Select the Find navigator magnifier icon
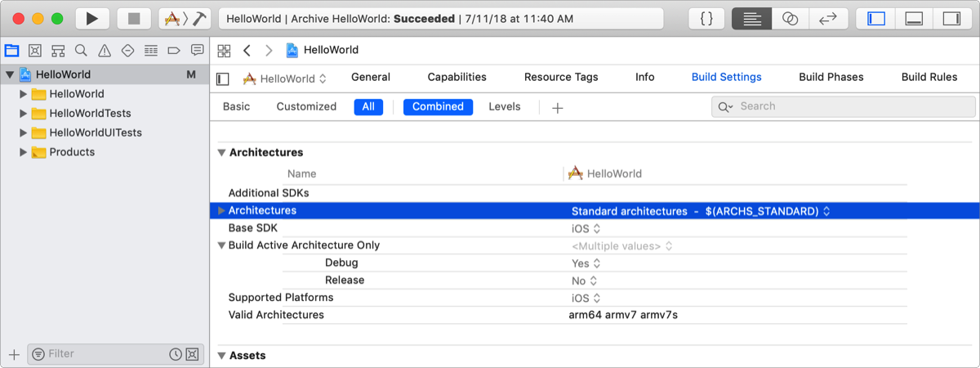Screen dimensions: 980x368 coord(81,51)
